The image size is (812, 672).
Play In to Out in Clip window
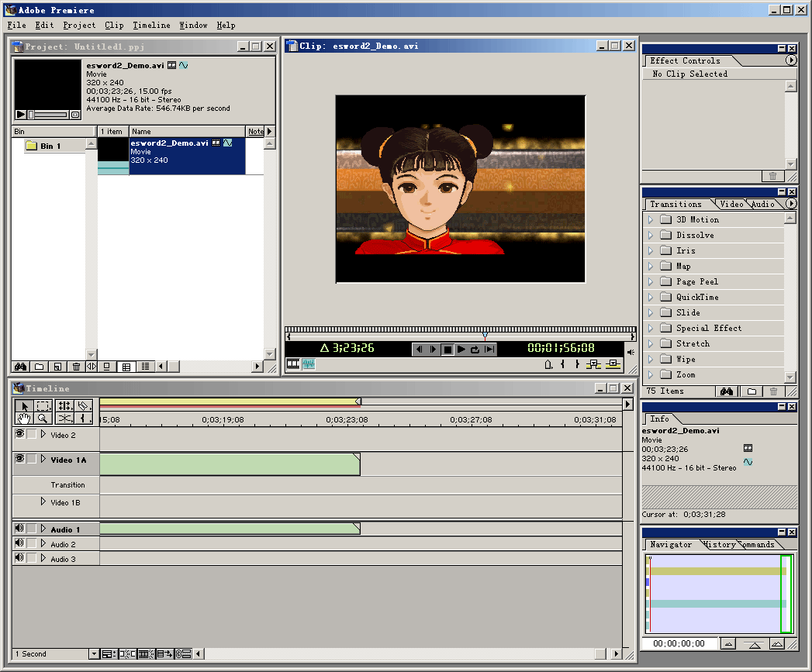pyautogui.click(x=489, y=350)
